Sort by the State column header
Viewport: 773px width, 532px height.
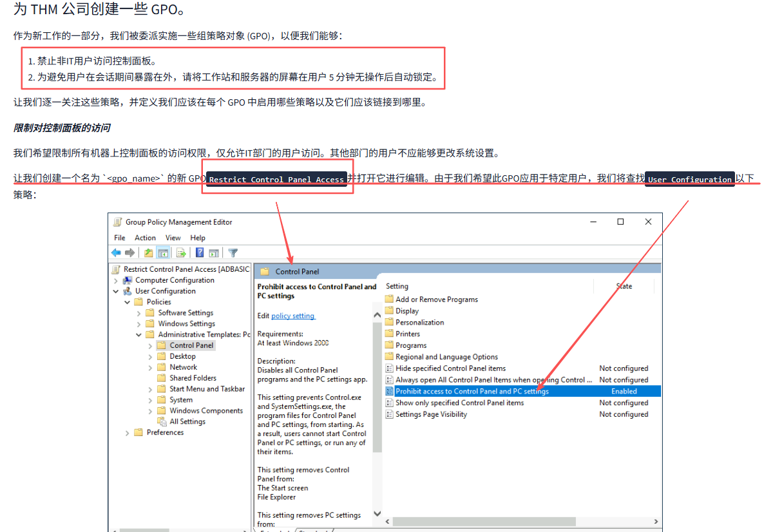(624, 287)
